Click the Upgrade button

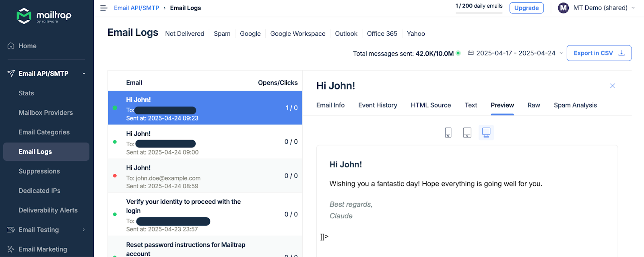pyautogui.click(x=526, y=8)
